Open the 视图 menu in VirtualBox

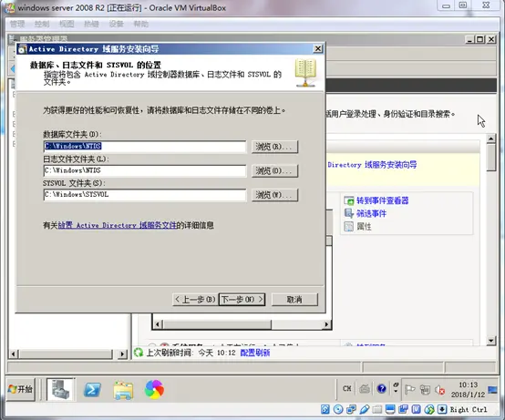[x=67, y=24]
